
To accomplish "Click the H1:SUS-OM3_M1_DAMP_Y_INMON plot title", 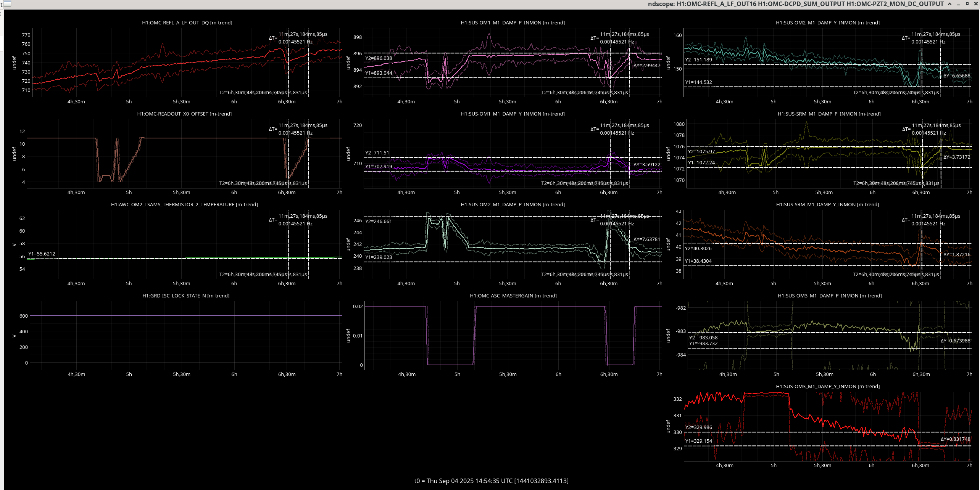I will click(827, 386).
